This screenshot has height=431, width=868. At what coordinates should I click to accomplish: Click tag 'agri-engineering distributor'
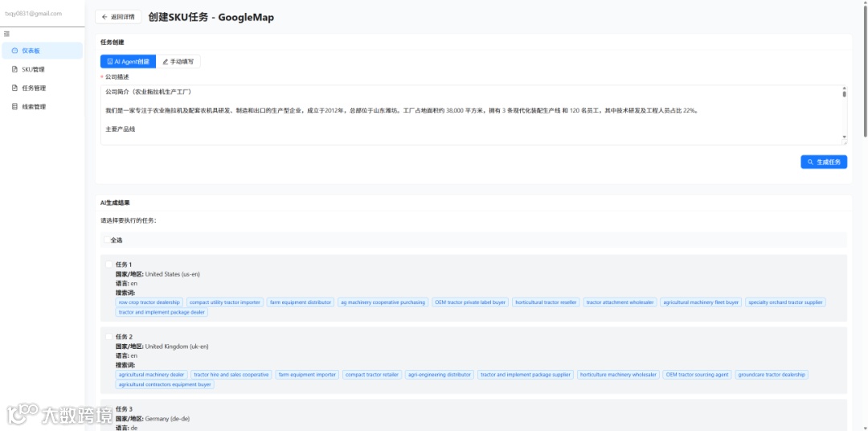(x=440, y=375)
